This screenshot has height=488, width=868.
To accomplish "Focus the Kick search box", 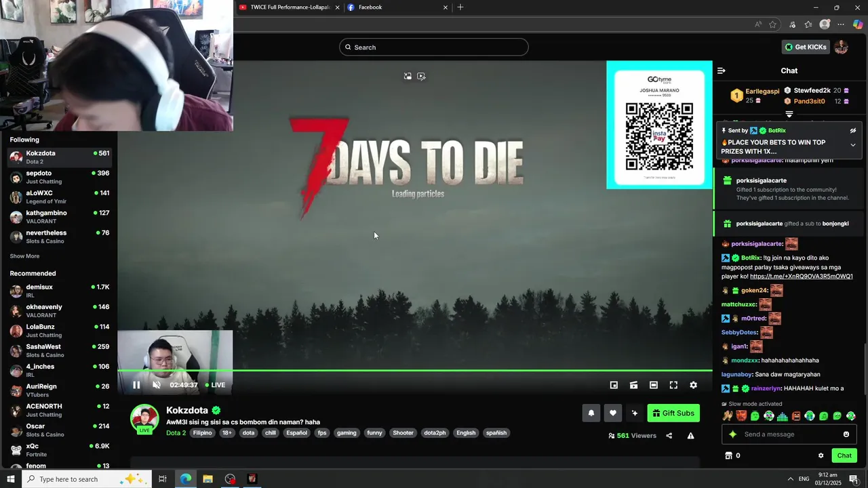I will [434, 47].
